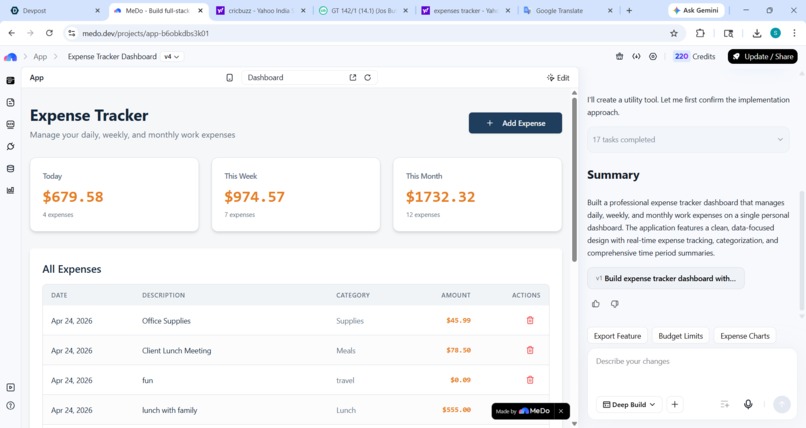This screenshot has width=806, height=428.
Task: Toggle mobile device preview icon
Action: click(x=229, y=78)
